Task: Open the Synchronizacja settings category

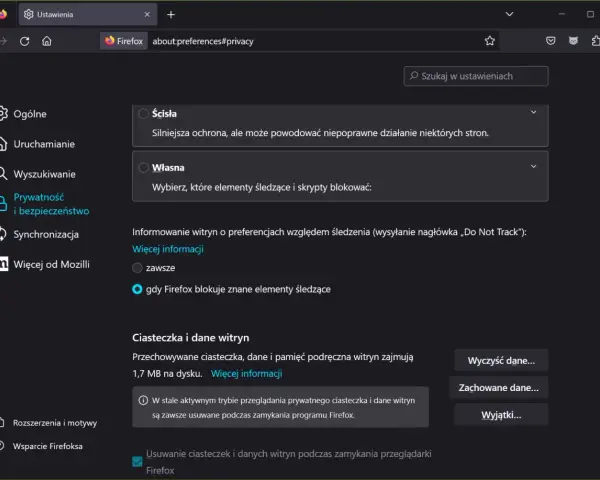Action: click(x=39, y=234)
